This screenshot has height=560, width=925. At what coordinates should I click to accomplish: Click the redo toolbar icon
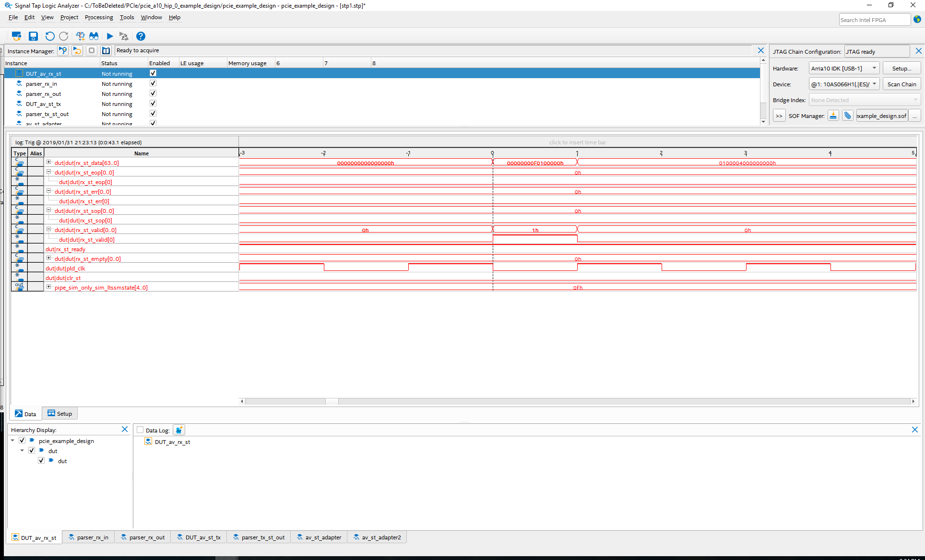tap(63, 36)
